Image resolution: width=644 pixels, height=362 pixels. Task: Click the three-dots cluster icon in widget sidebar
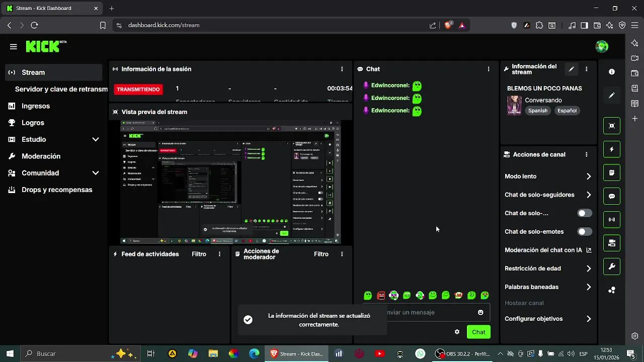(x=612, y=290)
